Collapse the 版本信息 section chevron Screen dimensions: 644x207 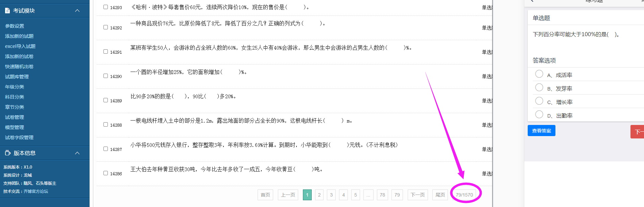(77, 153)
